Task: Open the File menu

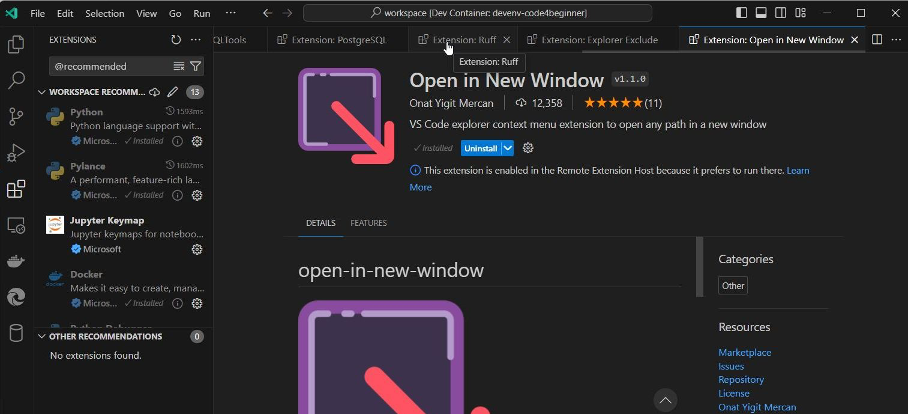Action: coord(38,13)
